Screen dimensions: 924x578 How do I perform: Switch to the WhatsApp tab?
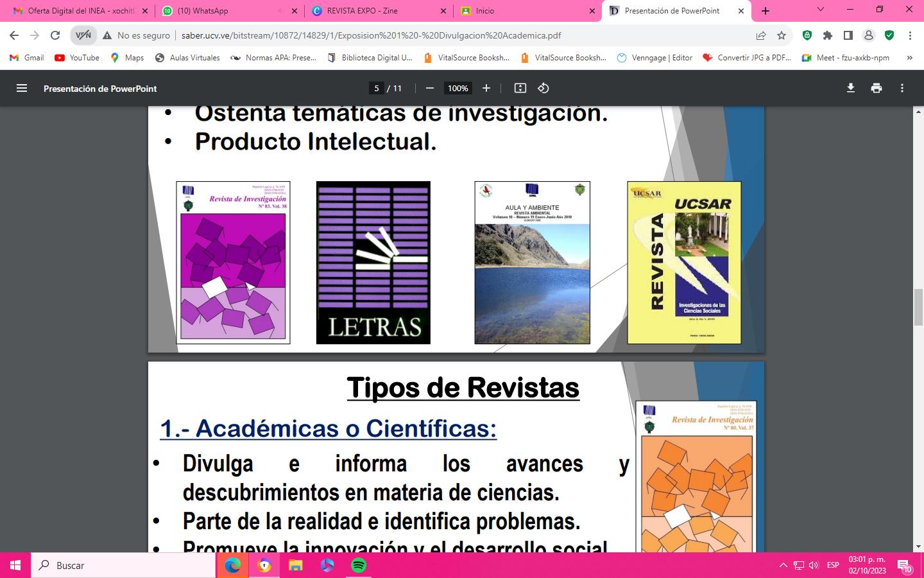229,11
